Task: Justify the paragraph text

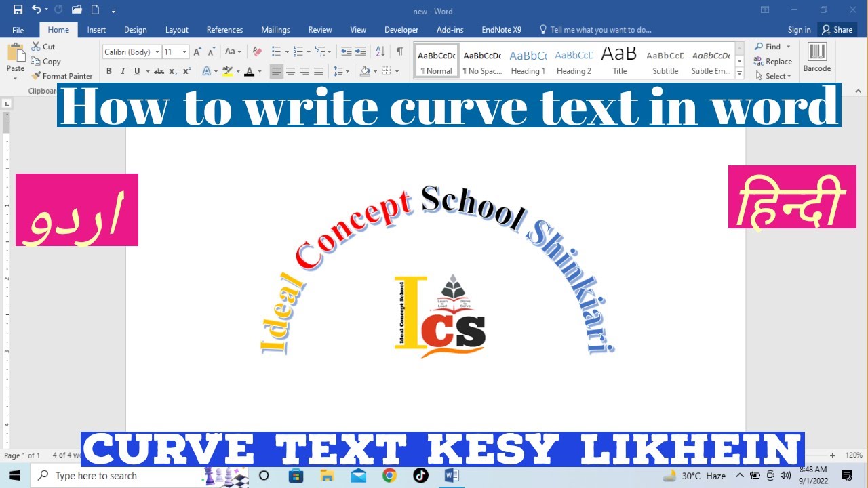Action: click(x=319, y=71)
